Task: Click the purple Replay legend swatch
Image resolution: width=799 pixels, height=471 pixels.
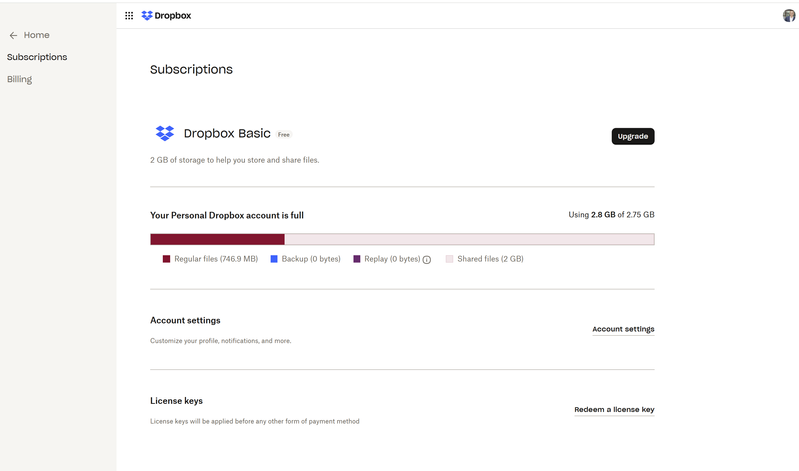Action: click(357, 259)
